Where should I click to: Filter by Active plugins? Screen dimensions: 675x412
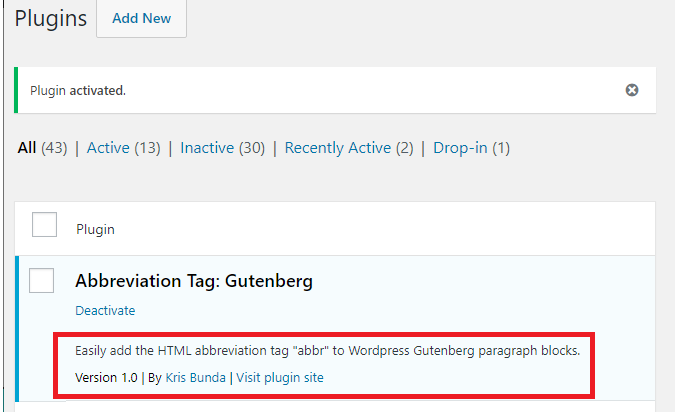(124, 148)
